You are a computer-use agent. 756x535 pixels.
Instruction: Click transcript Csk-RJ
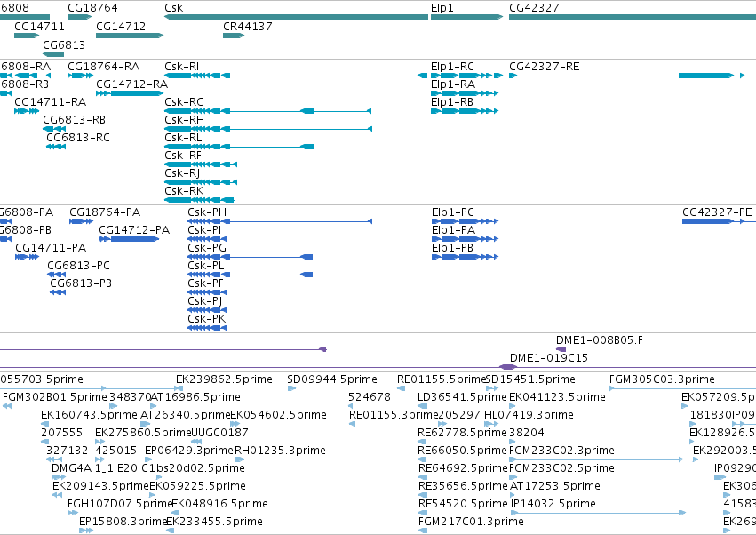point(182,172)
